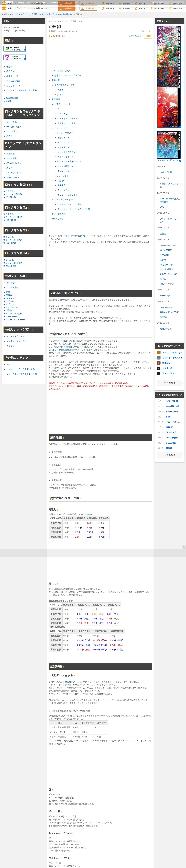
Task: Click the edit pencil beside ロックマンゼロ4 heading
Action: (29, 253)
